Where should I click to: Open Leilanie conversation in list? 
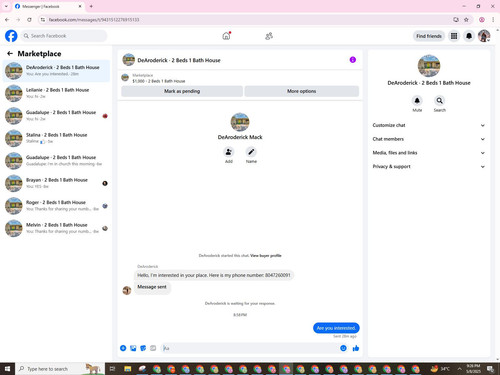(x=56, y=93)
